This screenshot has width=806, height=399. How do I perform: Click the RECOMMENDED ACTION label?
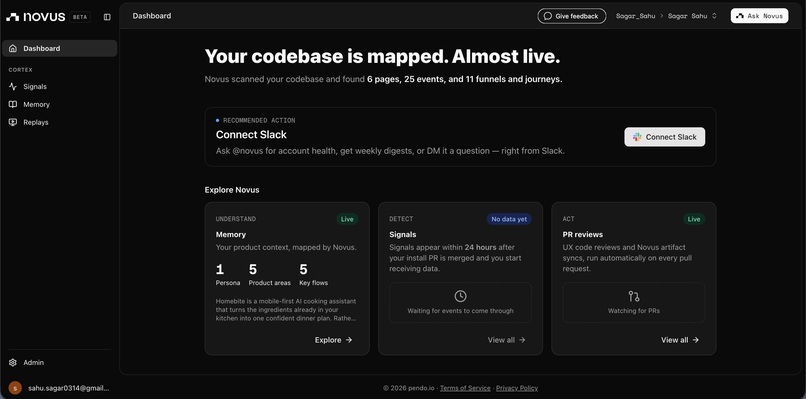click(259, 120)
